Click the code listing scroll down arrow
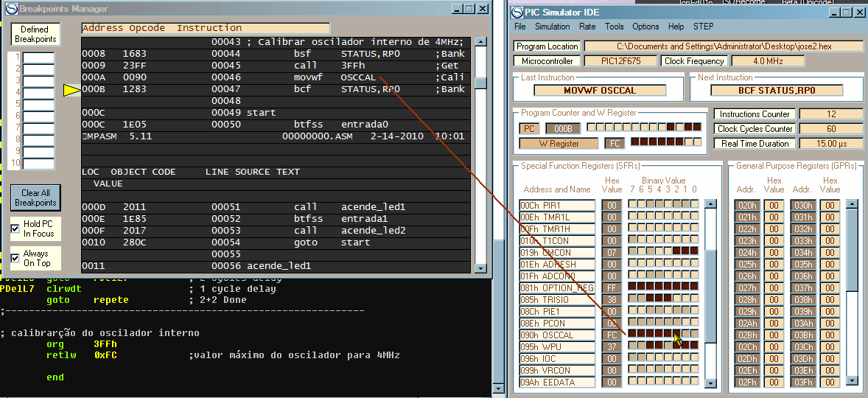The width and height of the screenshot is (868, 398). pos(480,268)
